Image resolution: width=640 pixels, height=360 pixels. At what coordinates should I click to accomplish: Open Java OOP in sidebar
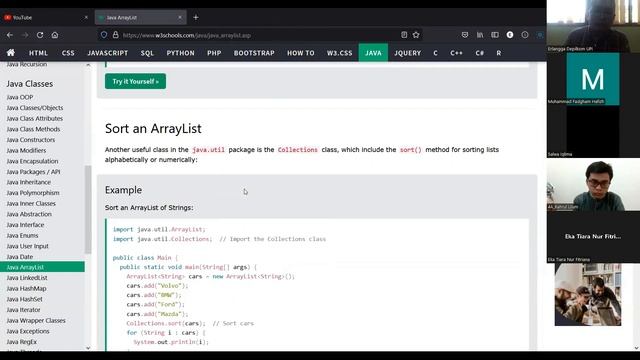coord(20,97)
